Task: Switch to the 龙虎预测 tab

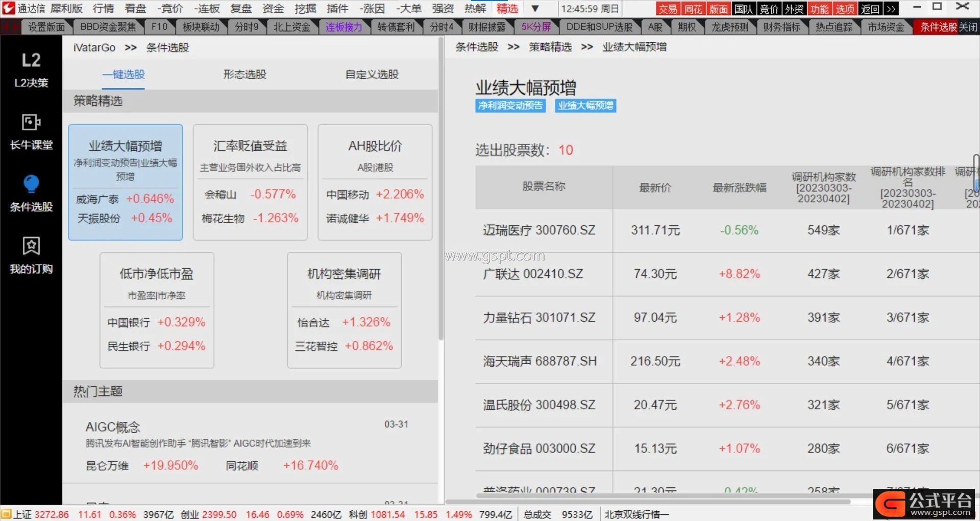Action: click(730, 27)
